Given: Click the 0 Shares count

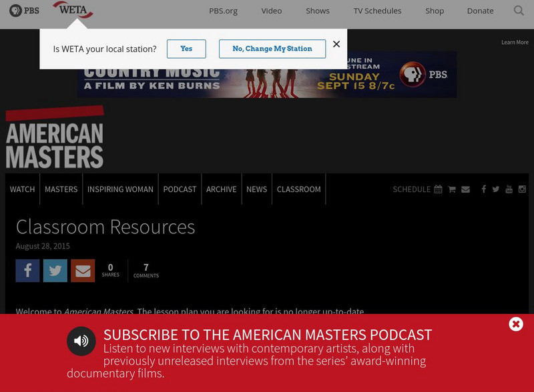Looking at the screenshot, I should [110, 271].
